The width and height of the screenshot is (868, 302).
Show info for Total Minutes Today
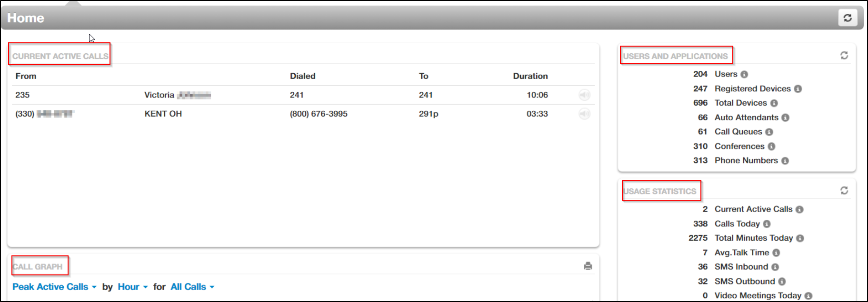(x=800, y=238)
